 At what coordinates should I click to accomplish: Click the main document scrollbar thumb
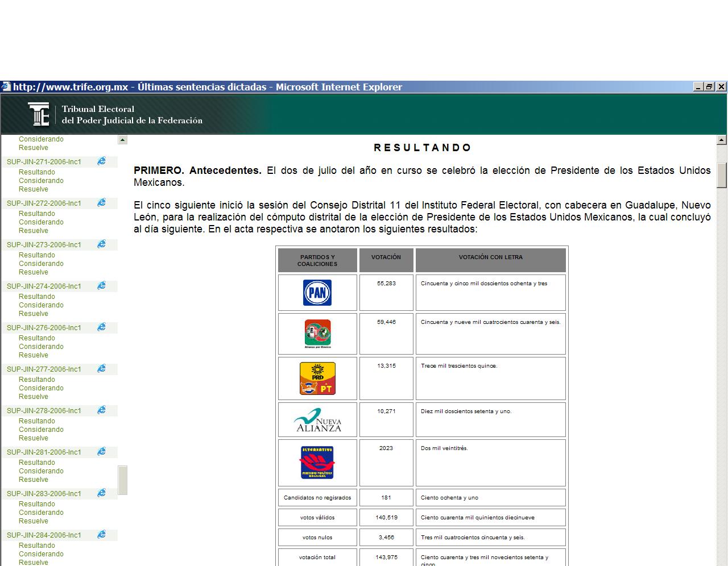coord(722,175)
